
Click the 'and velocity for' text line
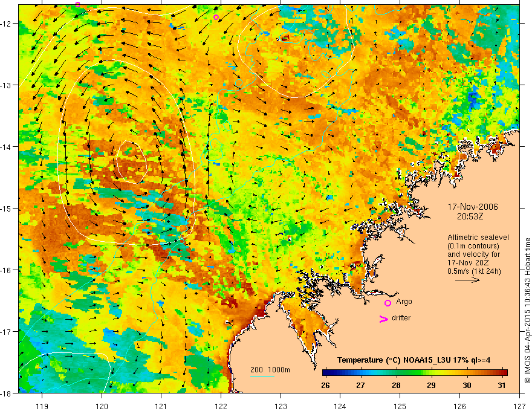click(473, 254)
